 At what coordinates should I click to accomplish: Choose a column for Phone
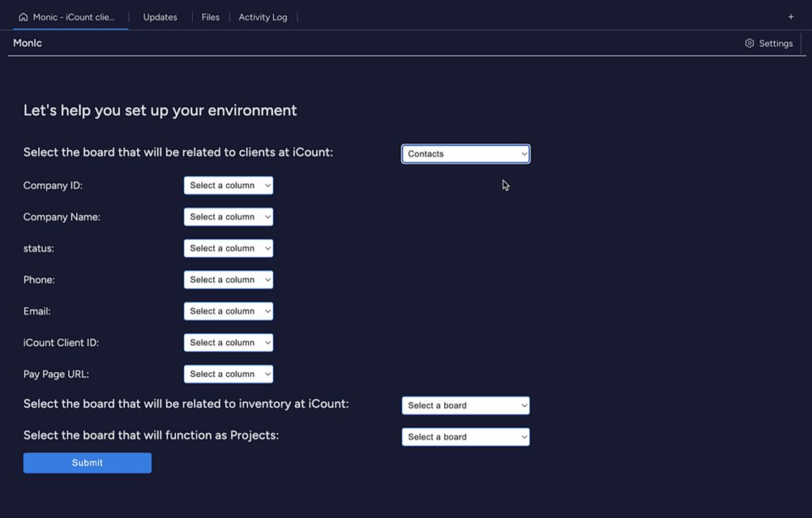coord(228,280)
